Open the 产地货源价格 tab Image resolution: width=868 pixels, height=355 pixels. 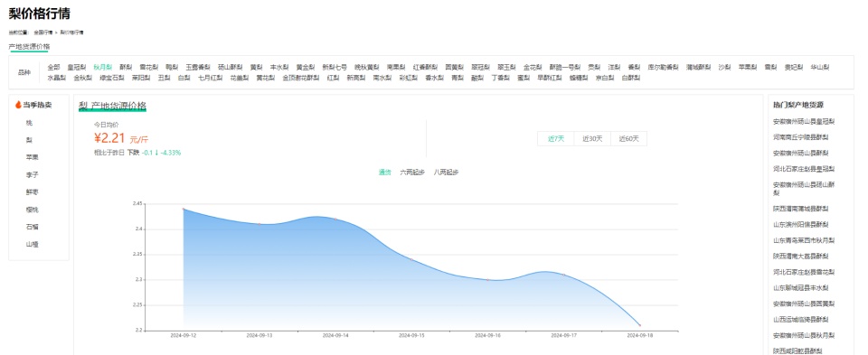coord(29,46)
